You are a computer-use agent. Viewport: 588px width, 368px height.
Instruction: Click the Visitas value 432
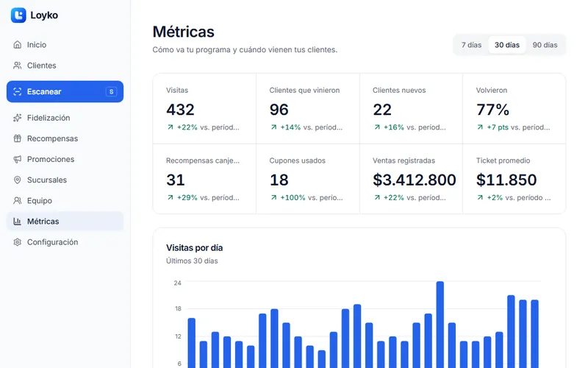click(180, 110)
